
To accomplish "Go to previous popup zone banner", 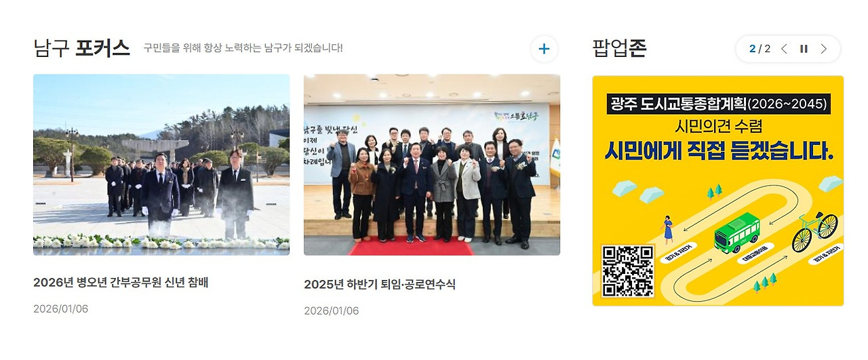I will (x=784, y=49).
